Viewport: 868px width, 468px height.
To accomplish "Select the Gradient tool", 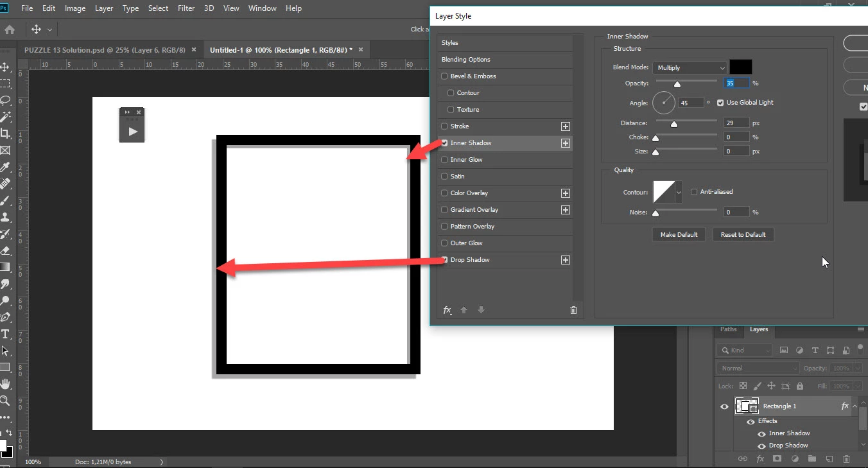I will click(4, 267).
